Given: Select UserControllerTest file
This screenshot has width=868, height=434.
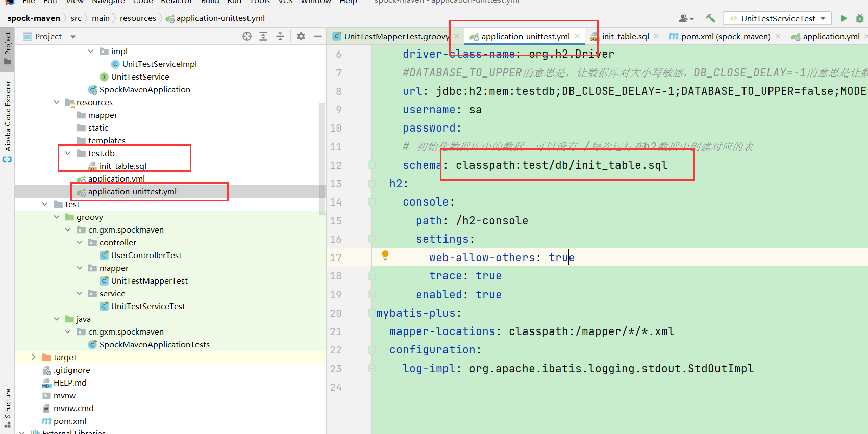Looking at the screenshot, I should coord(146,255).
